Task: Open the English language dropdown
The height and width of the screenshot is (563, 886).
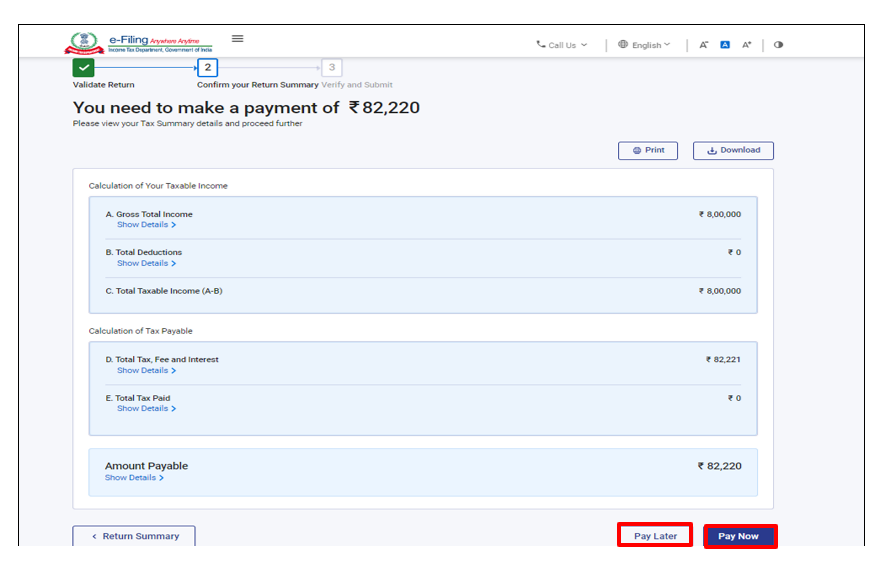Action: (644, 45)
